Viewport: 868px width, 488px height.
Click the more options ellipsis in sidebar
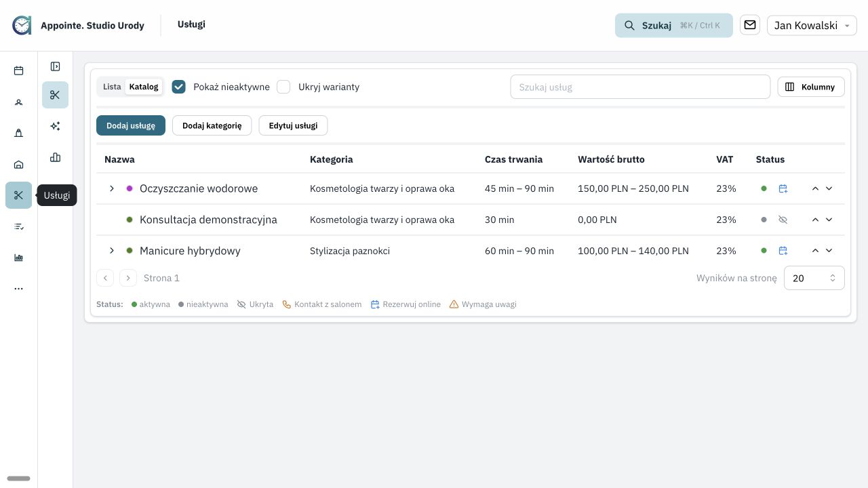18,289
